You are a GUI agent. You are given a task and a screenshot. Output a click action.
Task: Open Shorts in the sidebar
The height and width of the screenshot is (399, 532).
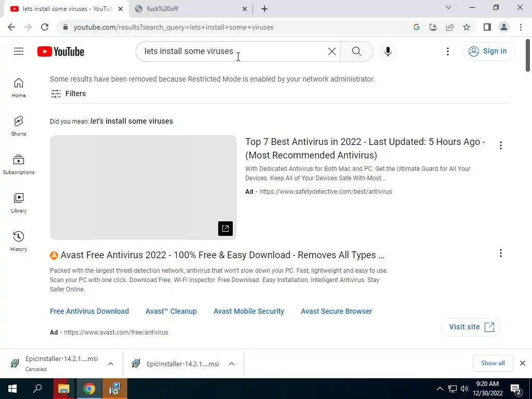[x=19, y=126]
